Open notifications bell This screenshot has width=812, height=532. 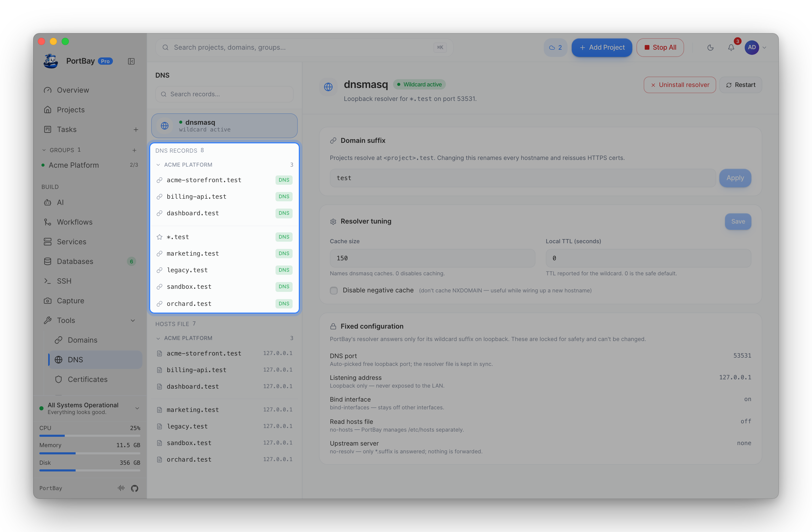[x=731, y=47]
